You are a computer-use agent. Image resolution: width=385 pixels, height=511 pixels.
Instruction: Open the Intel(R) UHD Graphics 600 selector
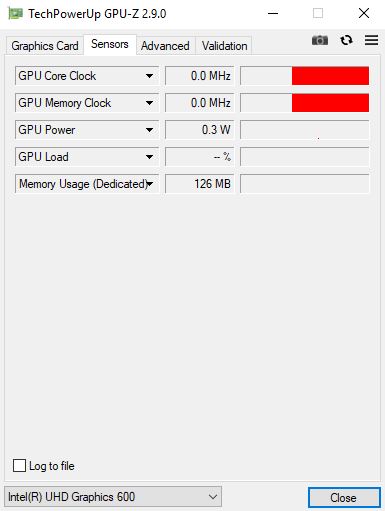pyautogui.click(x=113, y=497)
